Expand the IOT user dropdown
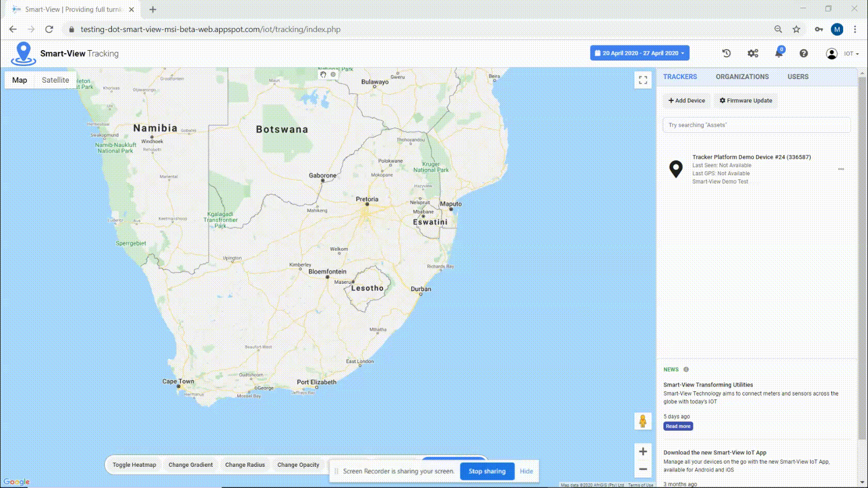This screenshot has height=488, width=868. (x=851, y=54)
